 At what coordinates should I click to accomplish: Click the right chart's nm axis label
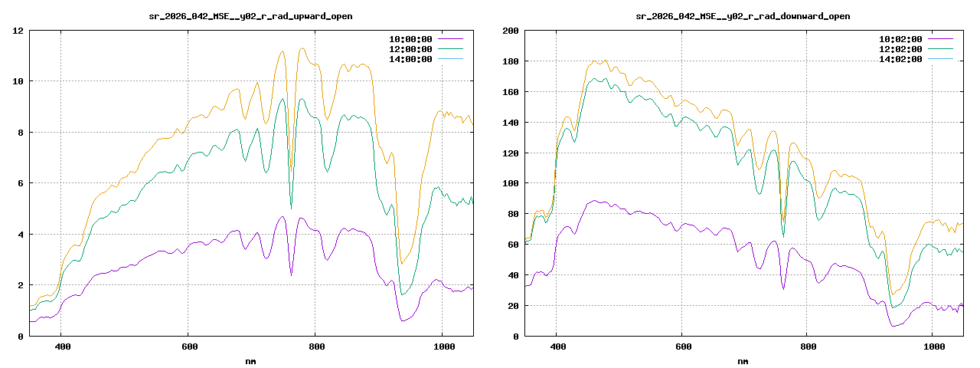click(743, 360)
